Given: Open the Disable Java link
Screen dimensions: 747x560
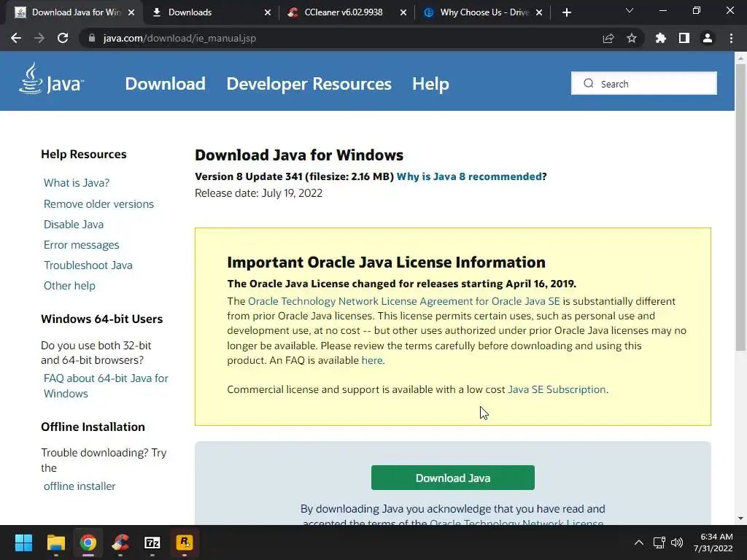Looking at the screenshot, I should pos(74,225).
